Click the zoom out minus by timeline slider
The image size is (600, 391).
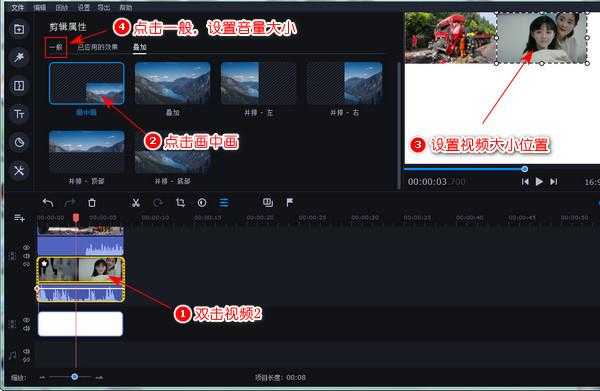[x=42, y=378]
